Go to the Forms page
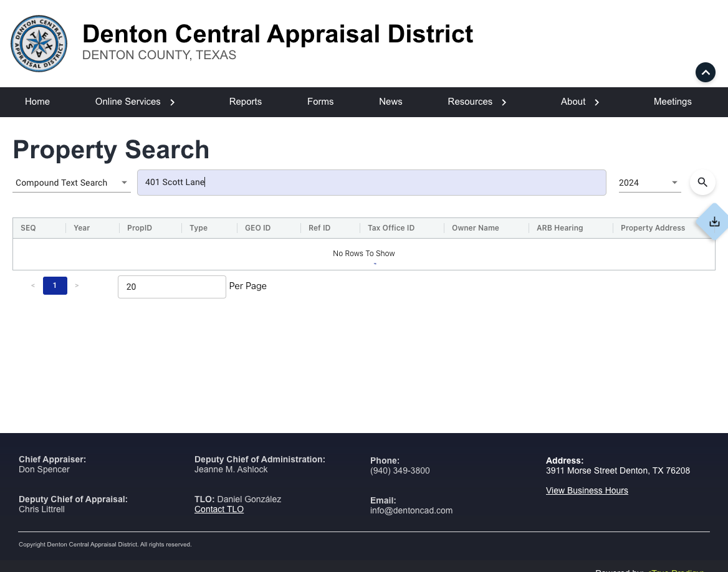Viewport: 728px width, 572px height. pos(320,102)
